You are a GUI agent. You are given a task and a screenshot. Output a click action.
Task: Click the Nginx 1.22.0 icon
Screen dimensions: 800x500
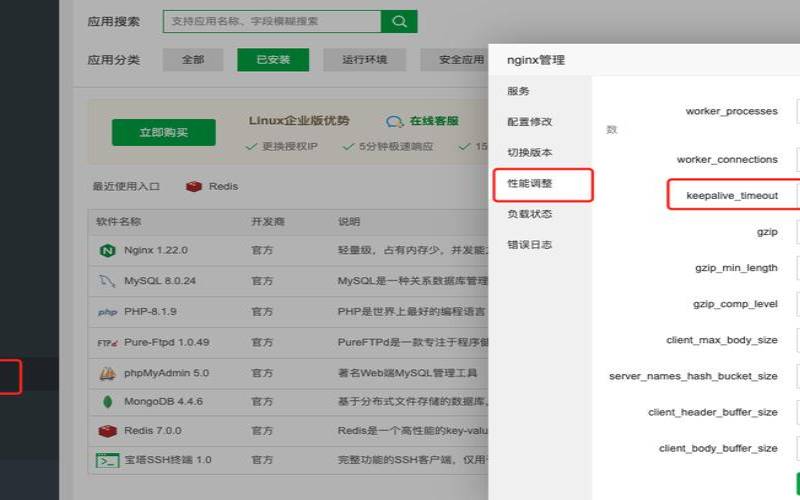pyautogui.click(x=107, y=251)
